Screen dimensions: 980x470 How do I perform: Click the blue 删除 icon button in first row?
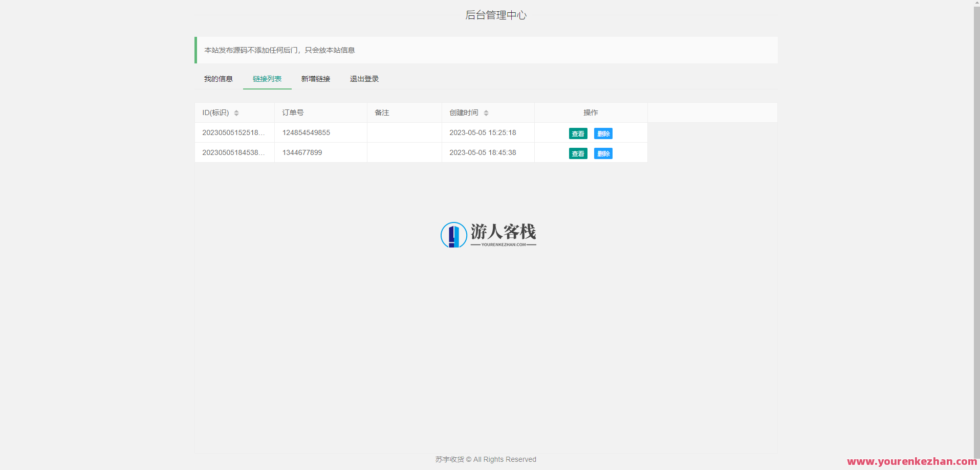(x=603, y=133)
